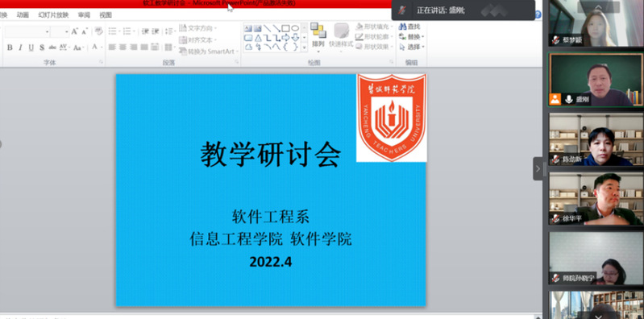This screenshot has width=644, height=319.
Task: Collapse the participant video panel with chevron
Action: [x=538, y=168]
